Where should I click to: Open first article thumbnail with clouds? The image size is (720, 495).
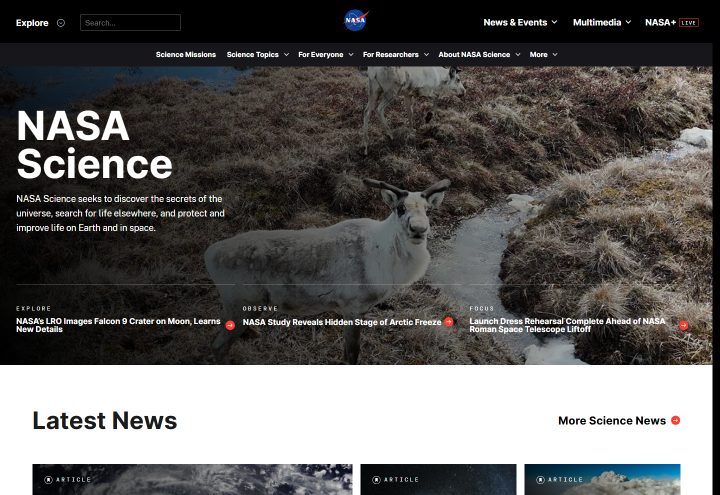point(192,479)
